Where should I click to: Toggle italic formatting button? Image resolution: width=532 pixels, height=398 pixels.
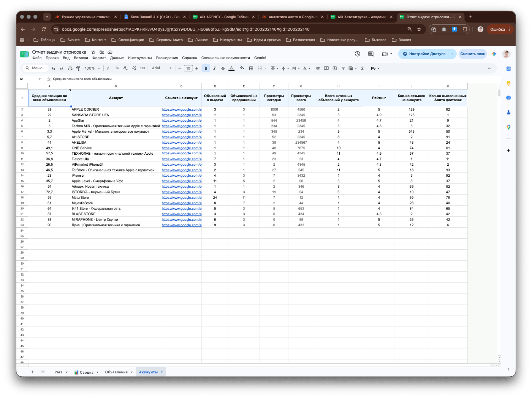214,68
